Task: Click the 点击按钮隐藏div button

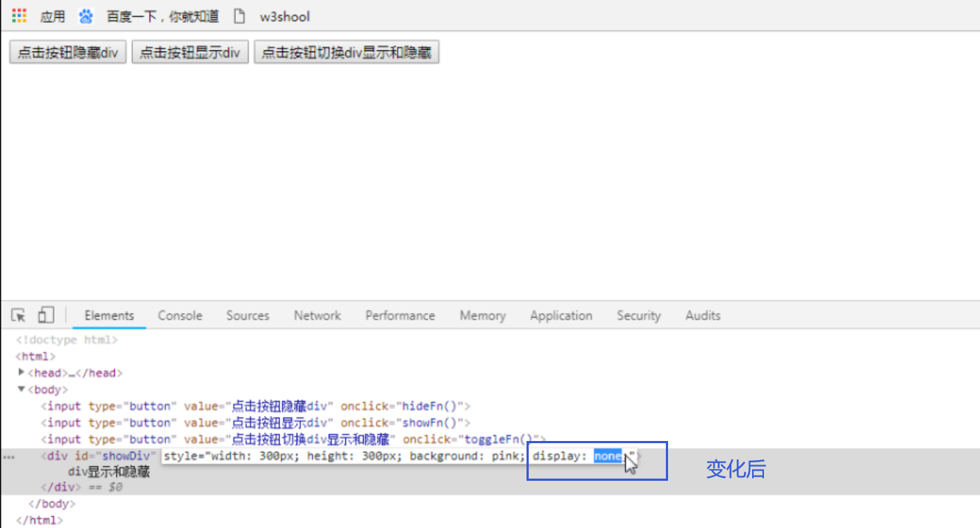Action: click(x=68, y=52)
